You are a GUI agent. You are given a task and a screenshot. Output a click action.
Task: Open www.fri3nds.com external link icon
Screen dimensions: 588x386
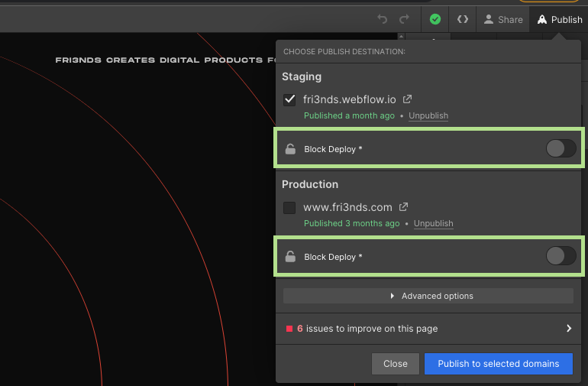click(x=403, y=207)
